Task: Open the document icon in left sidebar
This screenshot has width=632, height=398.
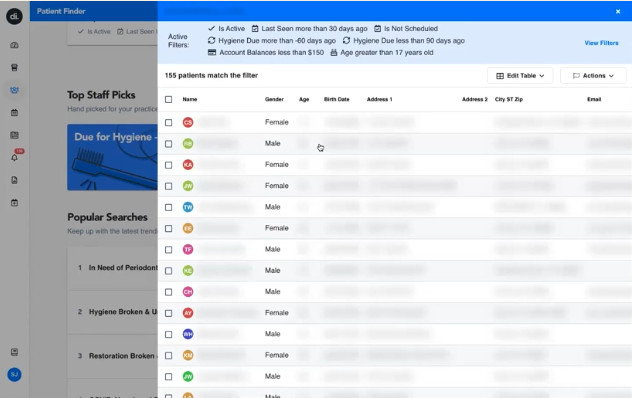Action: click(x=14, y=180)
